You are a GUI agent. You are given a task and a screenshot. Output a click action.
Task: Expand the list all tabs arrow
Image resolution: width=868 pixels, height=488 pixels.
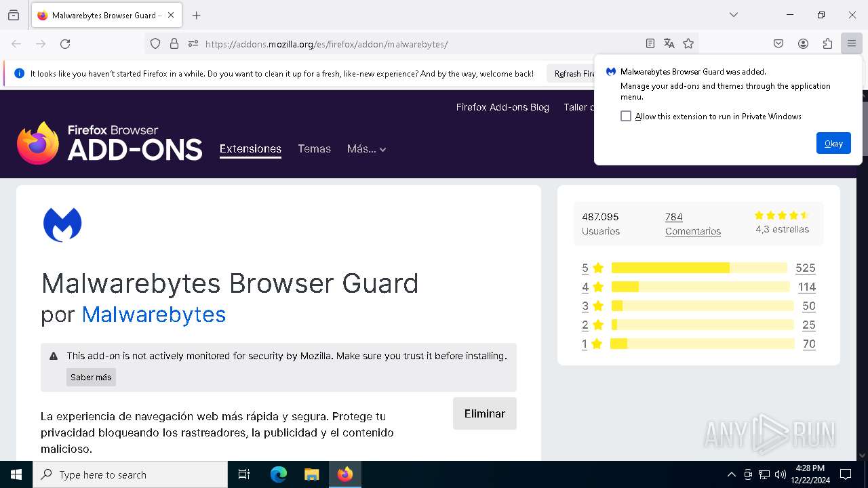pos(734,15)
